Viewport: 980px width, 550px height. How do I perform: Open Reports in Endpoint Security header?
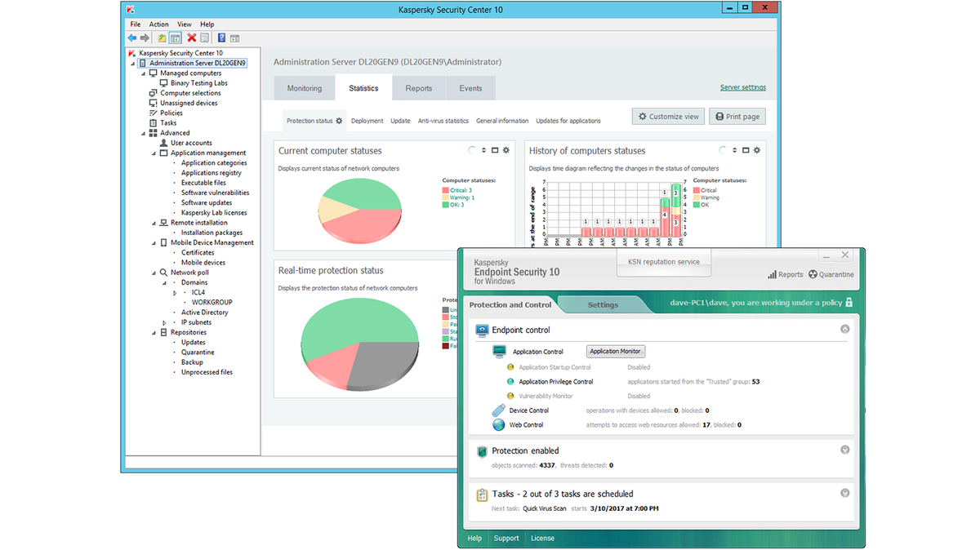click(x=786, y=275)
